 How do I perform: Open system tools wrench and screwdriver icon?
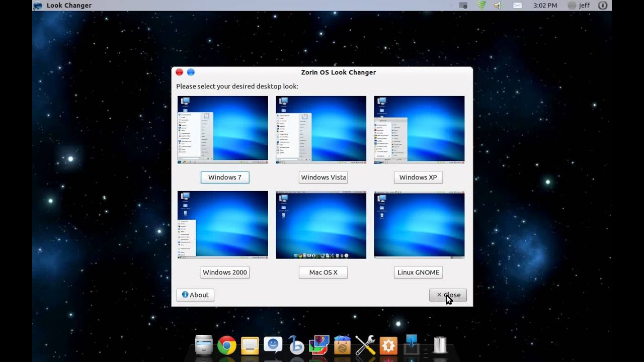[365, 345]
